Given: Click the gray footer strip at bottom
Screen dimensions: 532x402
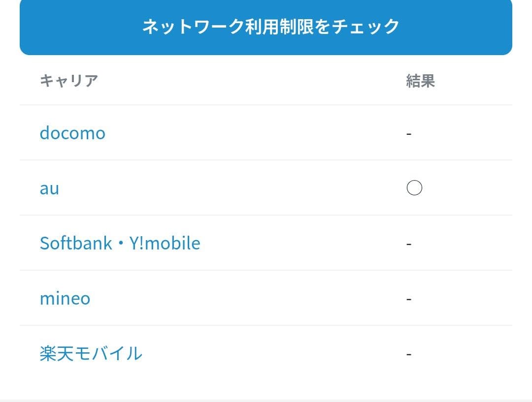Looking at the screenshot, I should (x=266, y=400).
